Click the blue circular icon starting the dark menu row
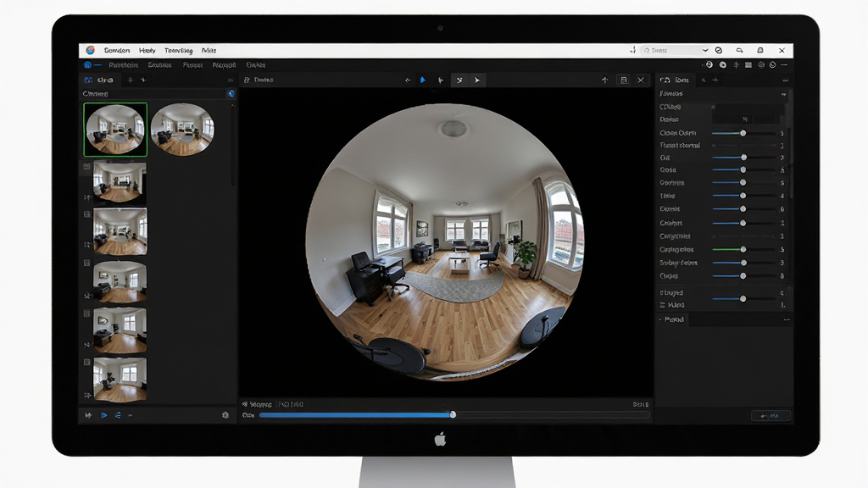Screen dimensions: 868x488 (x=87, y=64)
